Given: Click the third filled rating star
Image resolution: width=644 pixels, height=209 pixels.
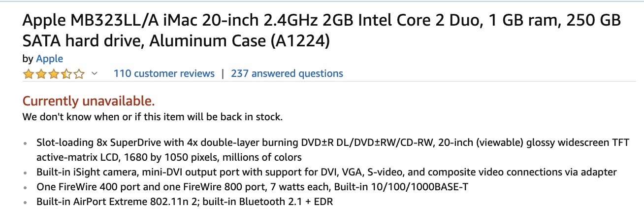Looking at the screenshot, I should tap(54, 74).
